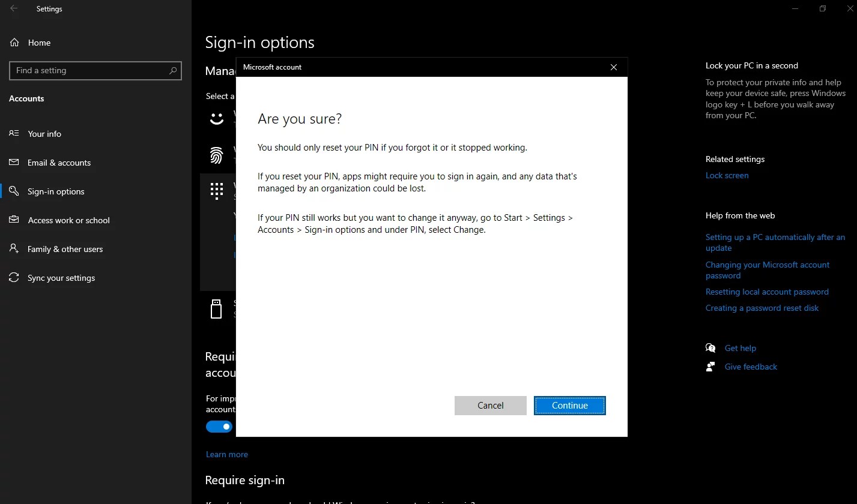
Task: Select the Your info person icon
Action: click(13, 133)
